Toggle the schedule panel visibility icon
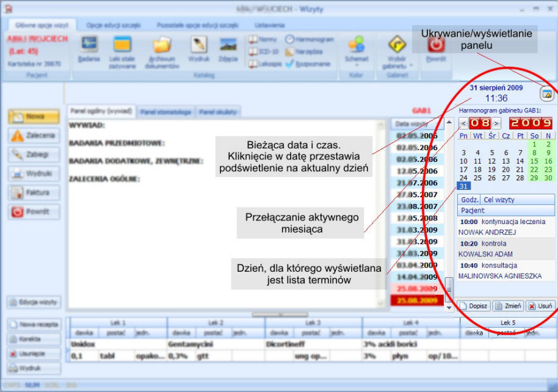558x392 pixels. (x=547, y=94)
